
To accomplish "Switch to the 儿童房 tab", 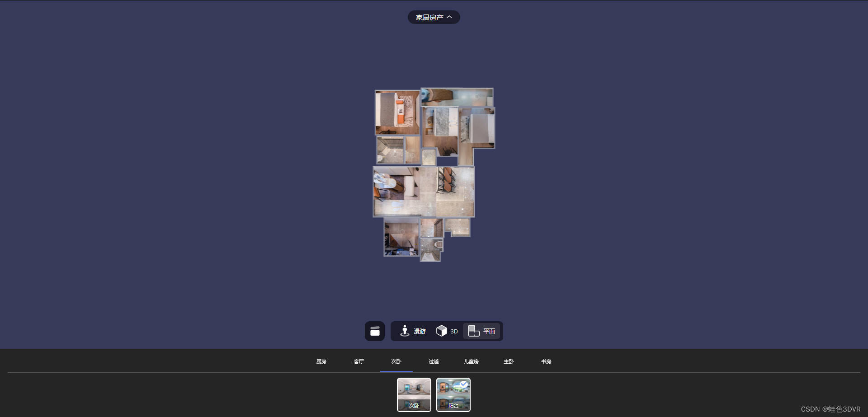I will pyautogui.click(x=471, y=361).
